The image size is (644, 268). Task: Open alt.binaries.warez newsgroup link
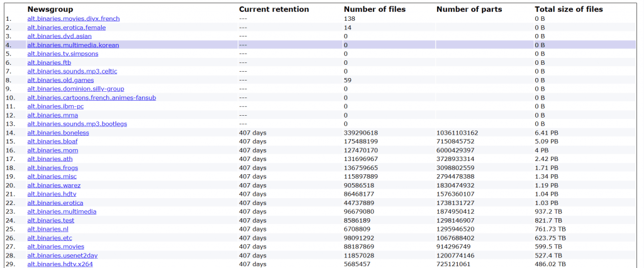tap(54, 186)
